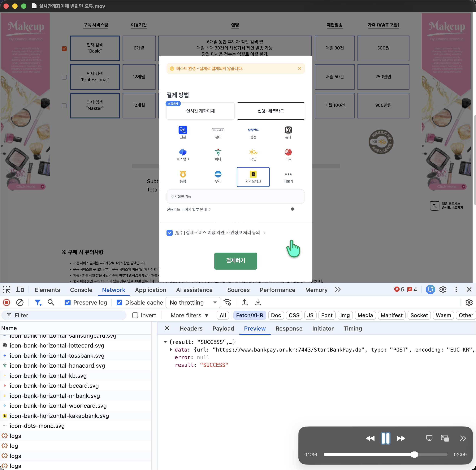Expand the More filters dropdown
Image resolution: width=476 pixels, height=470 pixels.
point(189,315)
